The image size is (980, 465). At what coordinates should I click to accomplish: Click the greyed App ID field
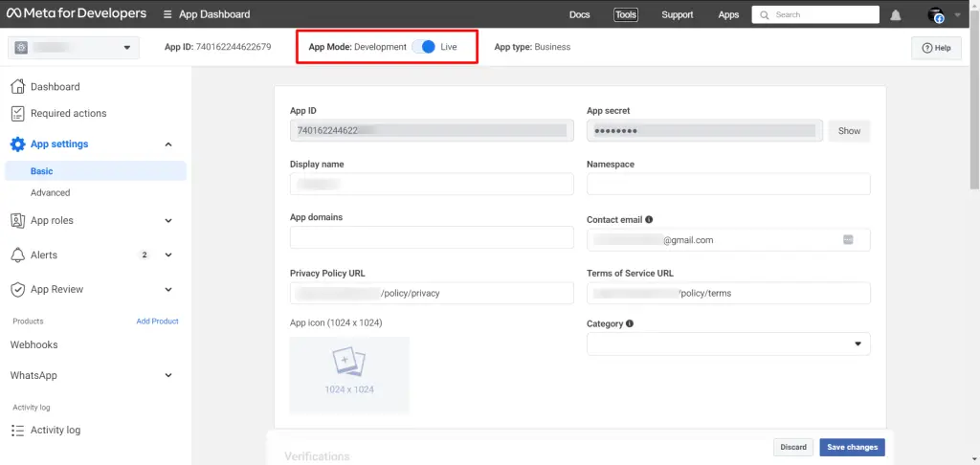click(x=432, y=130)
